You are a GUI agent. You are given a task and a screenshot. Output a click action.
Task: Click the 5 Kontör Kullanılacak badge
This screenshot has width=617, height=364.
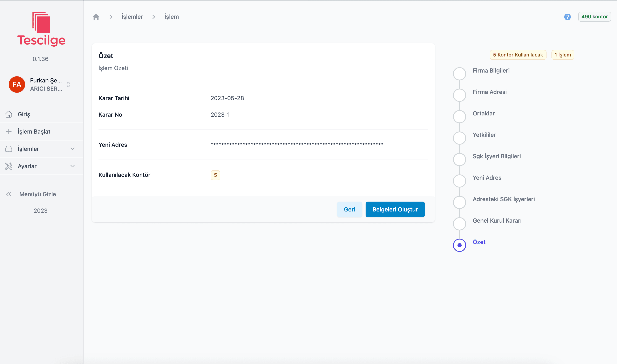tap(518, 55)
